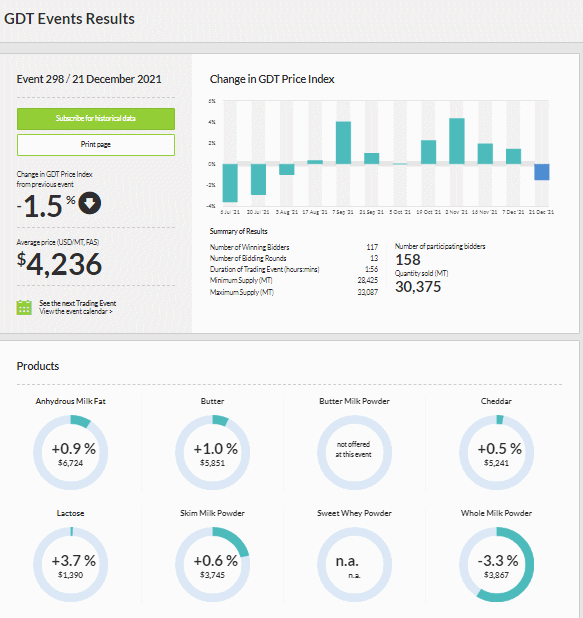Click the 7 Dec '21 chart bar

(x=514, y=156)
